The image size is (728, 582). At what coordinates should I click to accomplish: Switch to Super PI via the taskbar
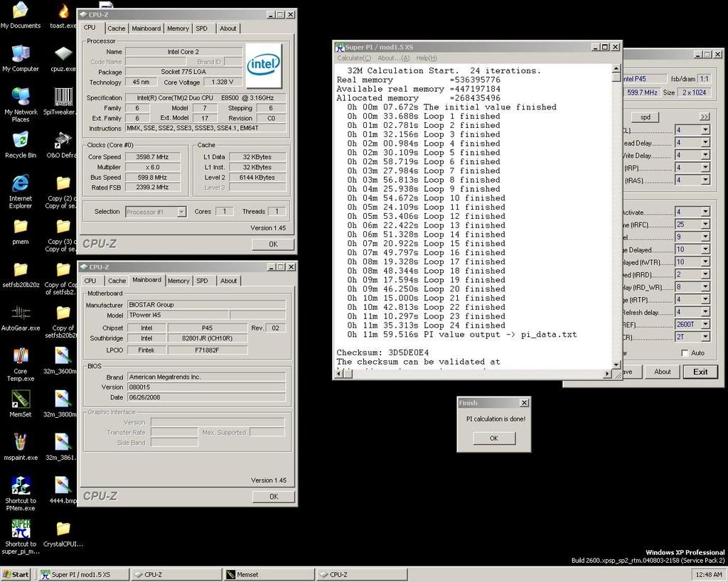pos(84,575)
